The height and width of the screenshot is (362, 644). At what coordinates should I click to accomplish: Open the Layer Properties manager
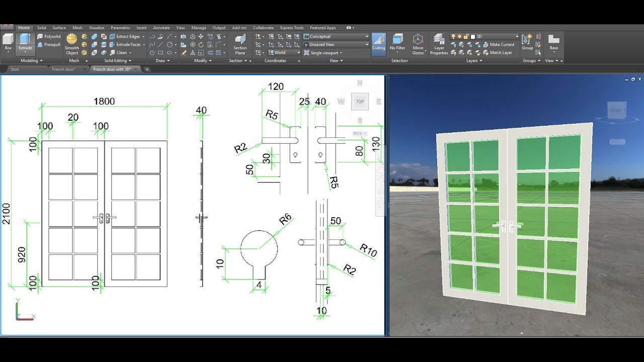pos(439,44)
